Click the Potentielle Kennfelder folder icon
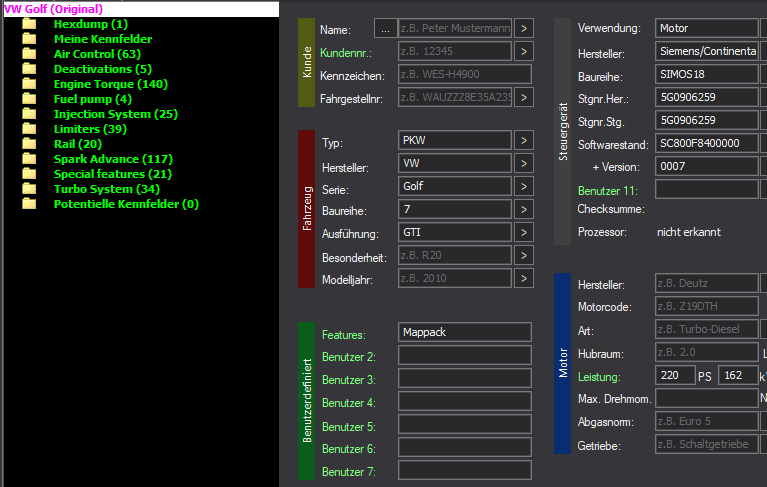The image size is (767, 487). [29, 204]
